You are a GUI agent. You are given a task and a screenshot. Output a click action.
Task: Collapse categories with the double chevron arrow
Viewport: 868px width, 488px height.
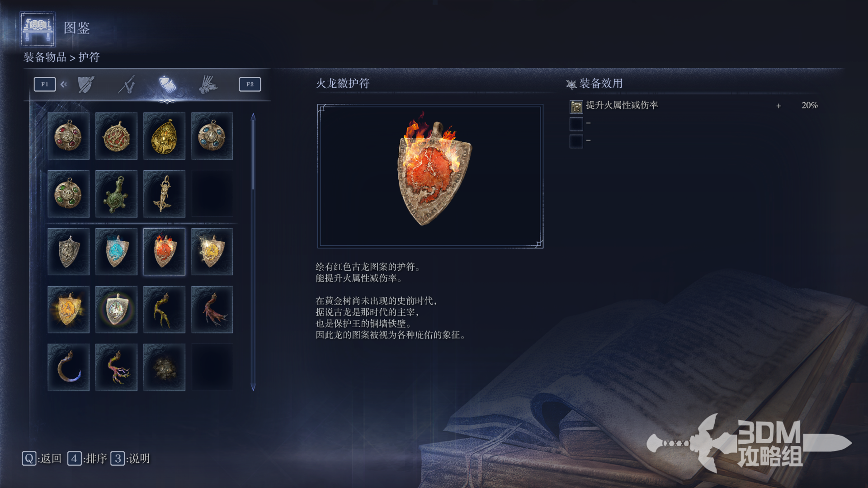64,84
